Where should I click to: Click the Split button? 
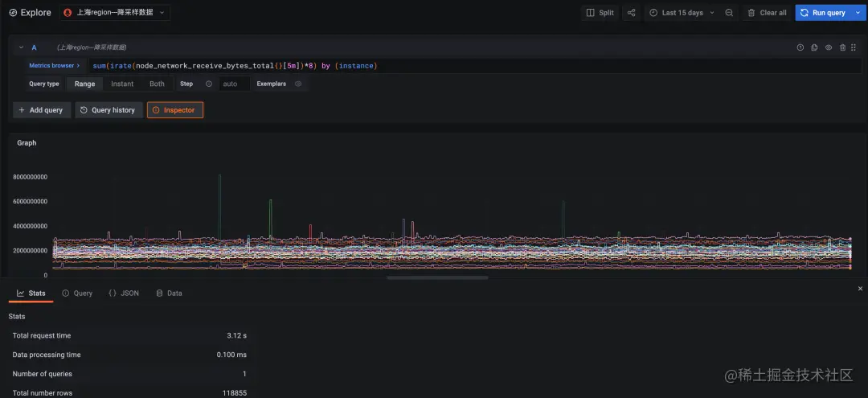click(x=600, y=13)
